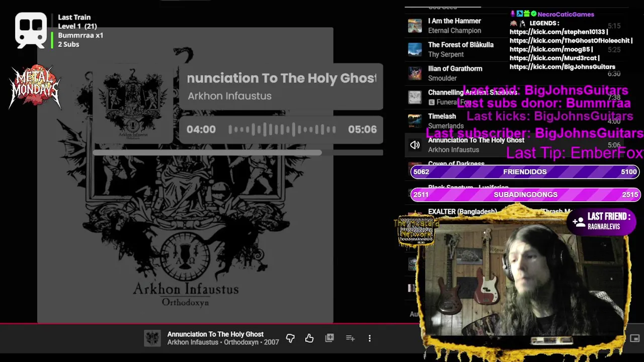Open the I Am the Hammer thumbnail
This screenshot has width=644, height=362.
[x=415, y=26]
